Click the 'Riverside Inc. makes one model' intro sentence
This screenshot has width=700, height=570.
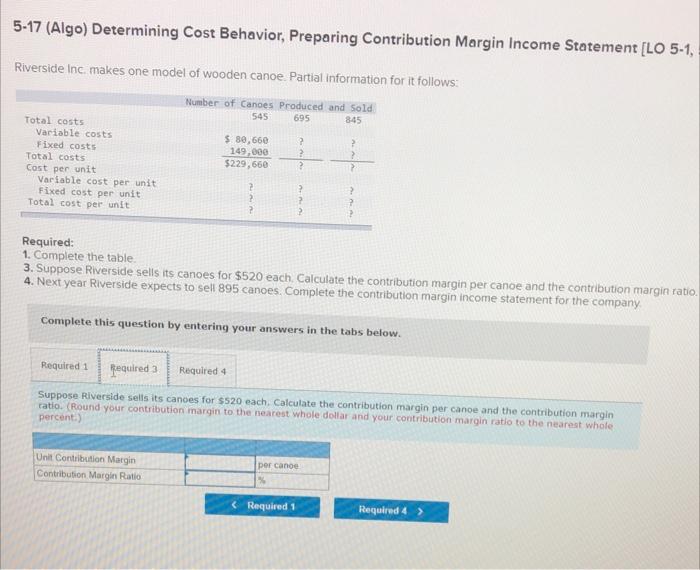(x=236, y=75)
